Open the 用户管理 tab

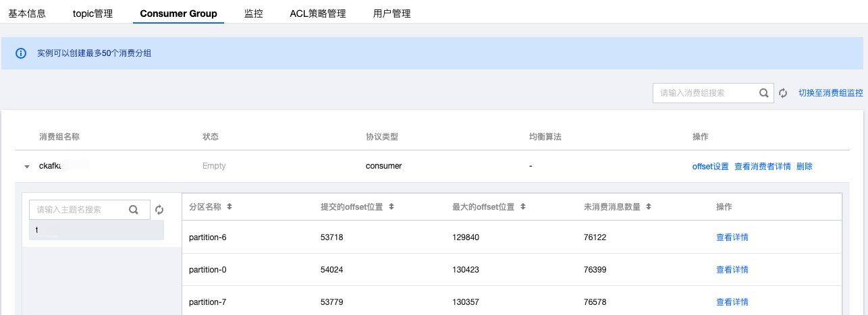391,13
